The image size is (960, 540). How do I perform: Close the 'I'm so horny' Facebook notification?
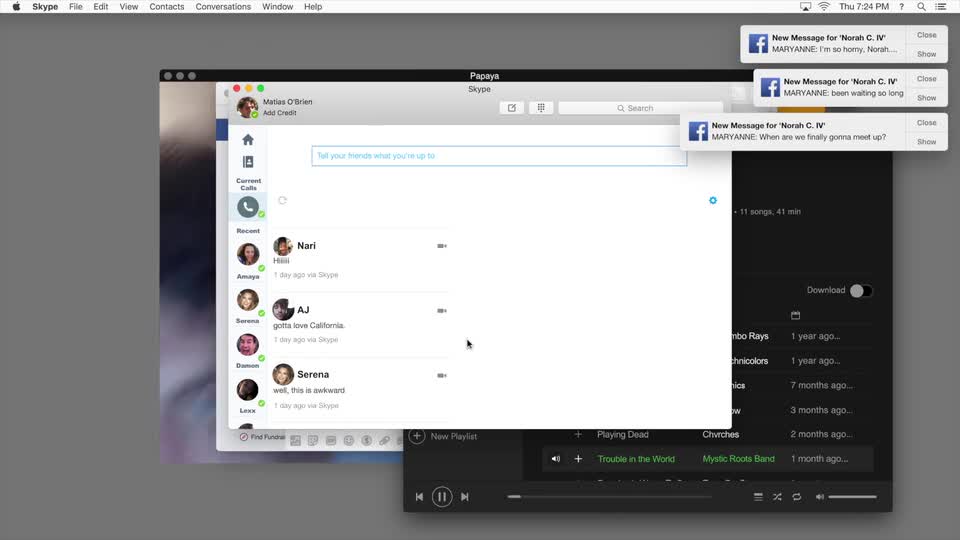(926, 35)
